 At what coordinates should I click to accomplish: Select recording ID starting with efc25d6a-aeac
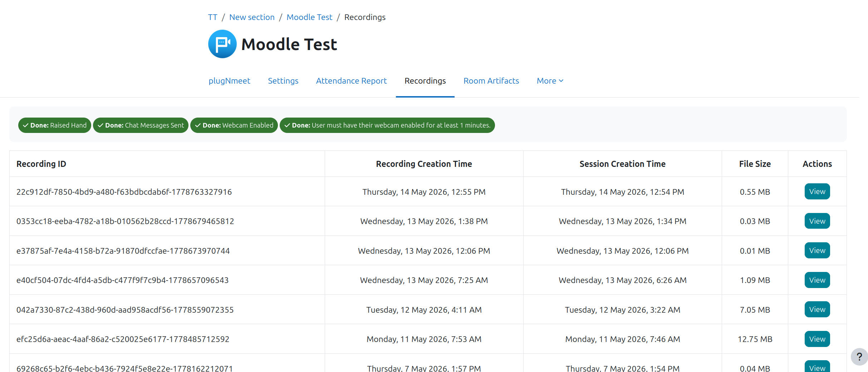(x=123, y=339)
